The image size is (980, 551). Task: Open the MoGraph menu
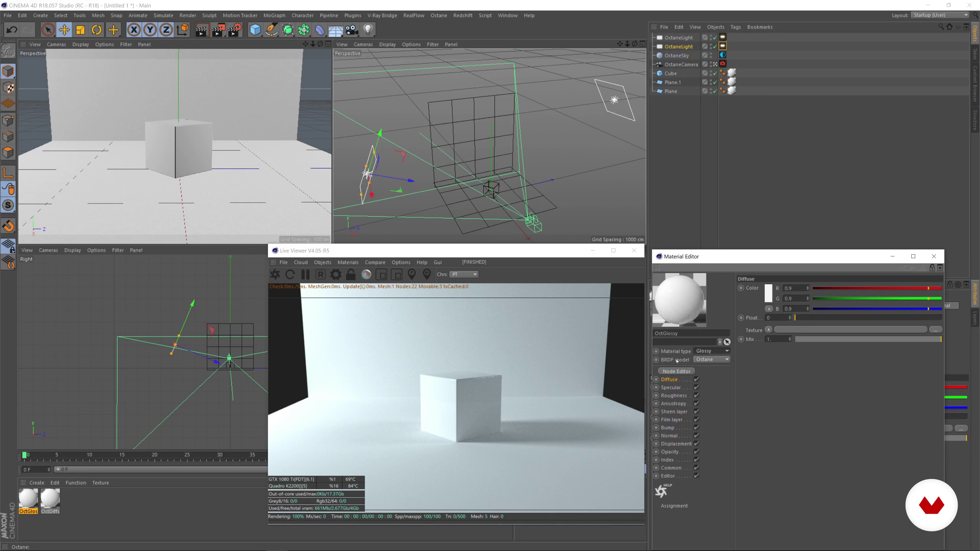[x=274, y=15]
